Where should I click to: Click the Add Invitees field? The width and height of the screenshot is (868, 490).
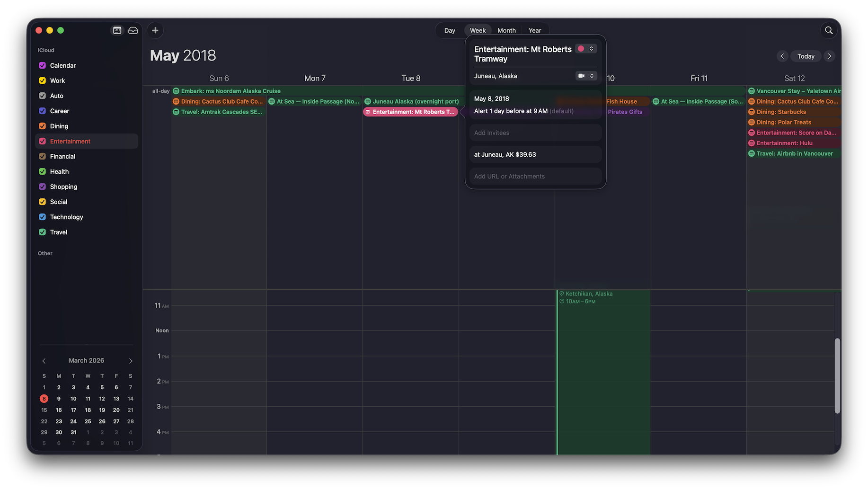(535, 133)
